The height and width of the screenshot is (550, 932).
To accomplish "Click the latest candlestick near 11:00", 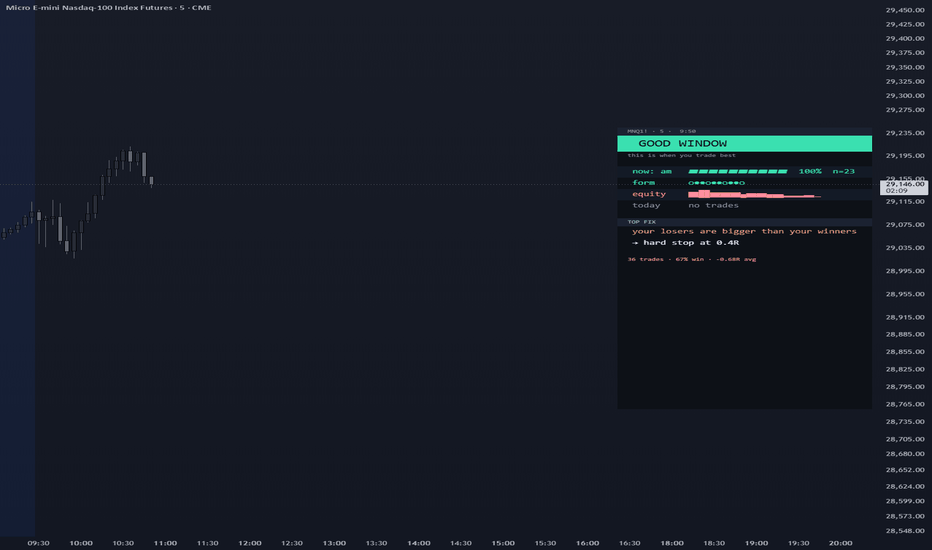I will 152,181.
